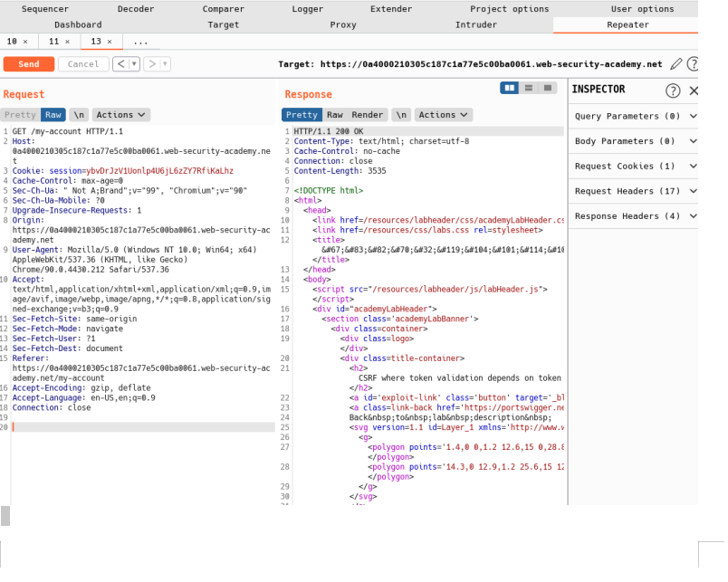Send the request
Image resolution: width=728 pixels, height=582 pixels.
(29, 64)
